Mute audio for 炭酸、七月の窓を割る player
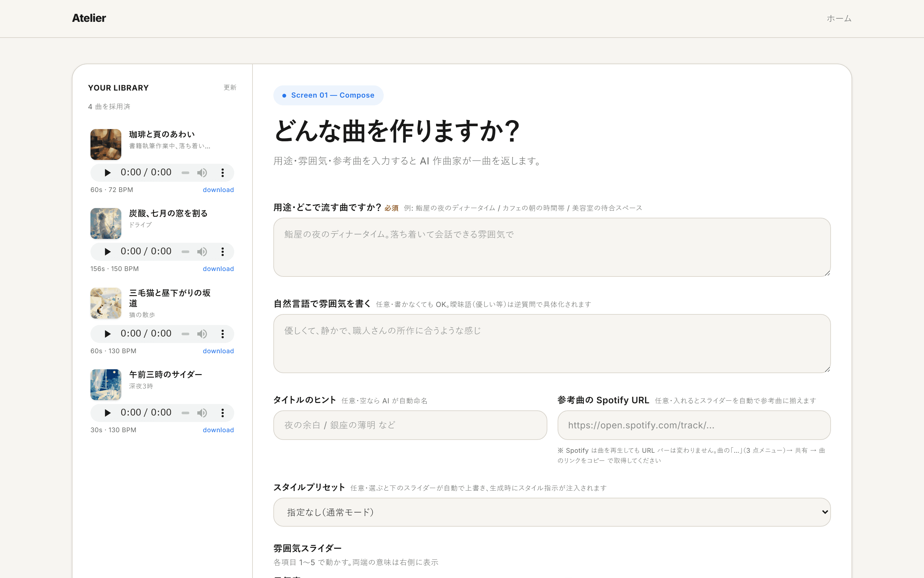Screen dimensions: 924x578 [x=202, y=251]
